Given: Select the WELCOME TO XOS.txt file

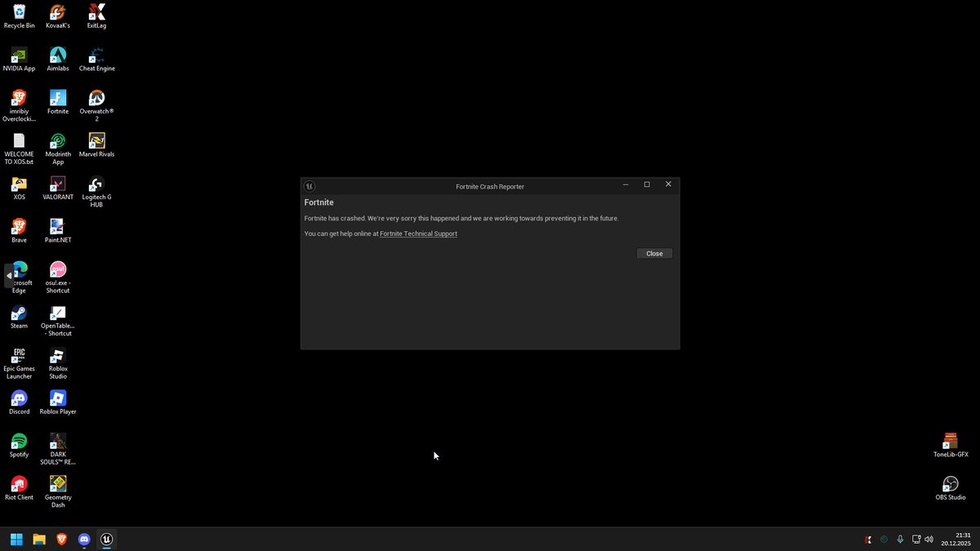Looking at the screenshot, I should pos(19,149).
